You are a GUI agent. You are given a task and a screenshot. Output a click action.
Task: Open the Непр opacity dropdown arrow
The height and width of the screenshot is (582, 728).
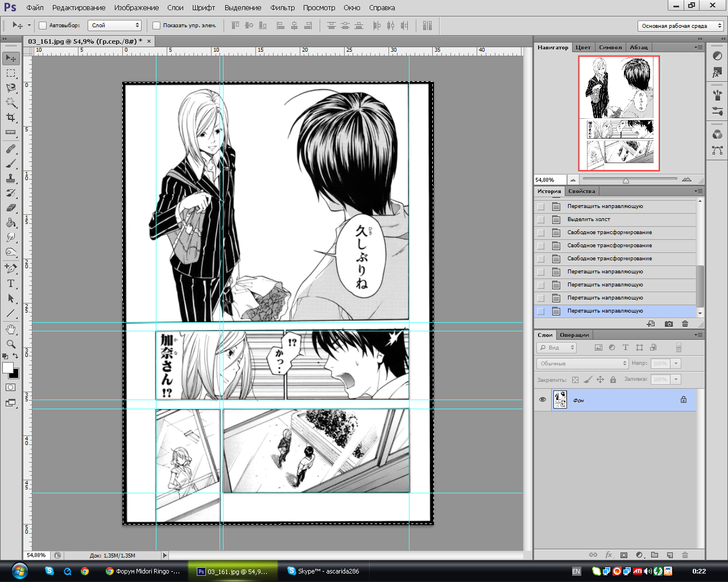point(676,364)
